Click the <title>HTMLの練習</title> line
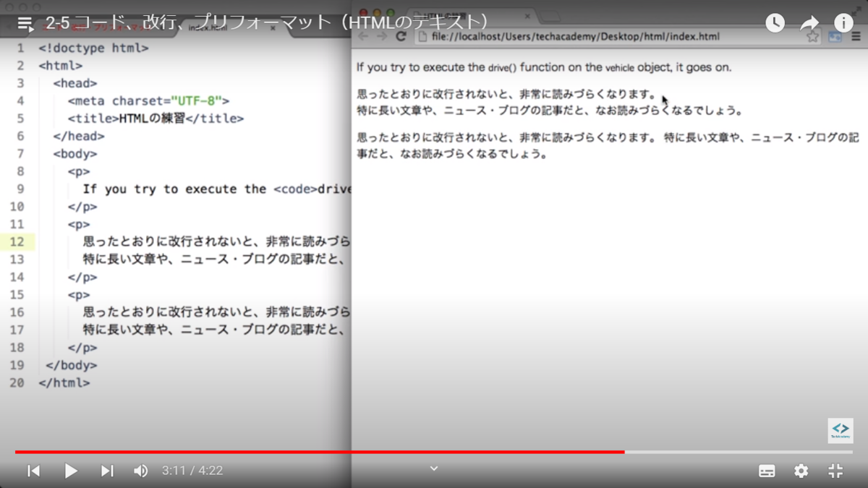This screenshot has height=488, width=868. click(x=156, y=119)
